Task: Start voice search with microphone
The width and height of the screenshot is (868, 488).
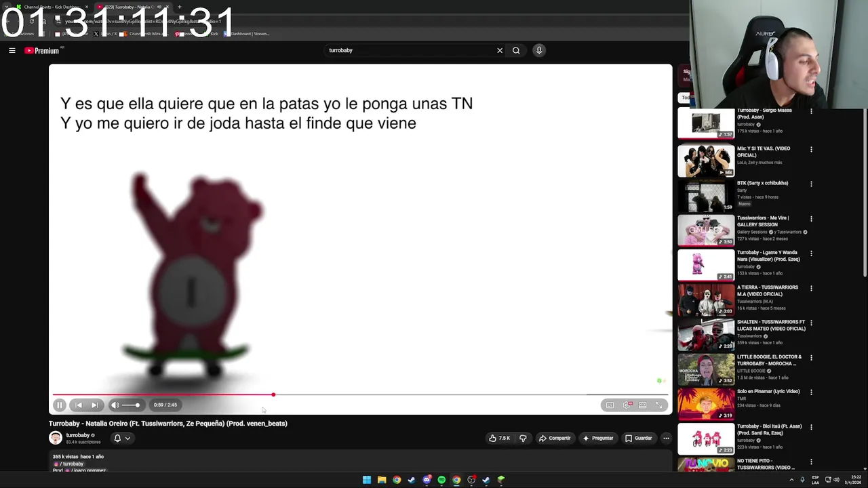Action: (x=539, y=50)
